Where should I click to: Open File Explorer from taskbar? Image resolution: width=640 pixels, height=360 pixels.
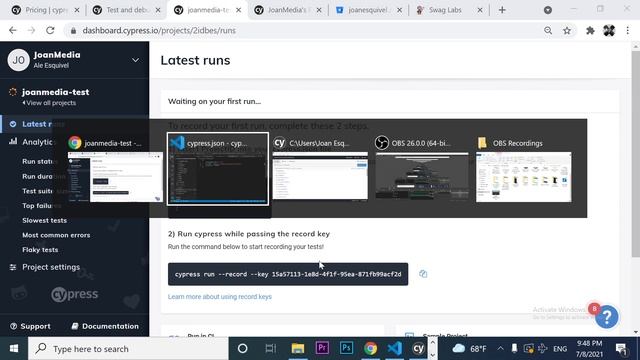point(298,349)
